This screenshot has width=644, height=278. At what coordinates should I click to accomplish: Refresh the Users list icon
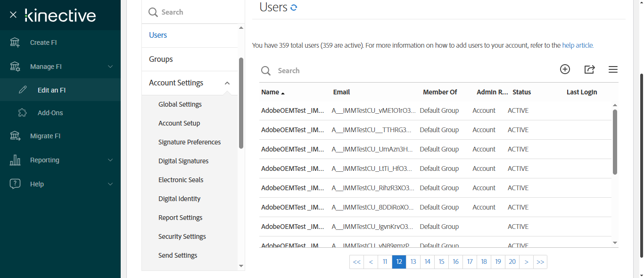click(294, 8)
